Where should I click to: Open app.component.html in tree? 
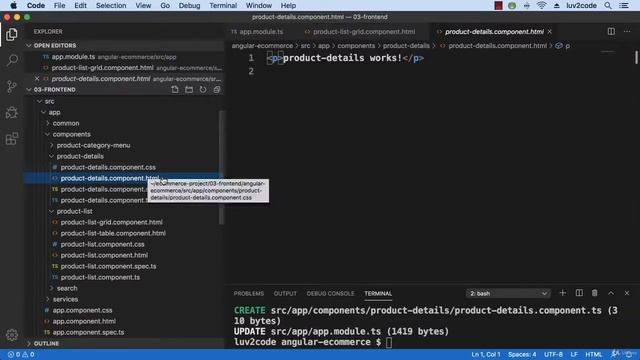[x=84, y=321]
